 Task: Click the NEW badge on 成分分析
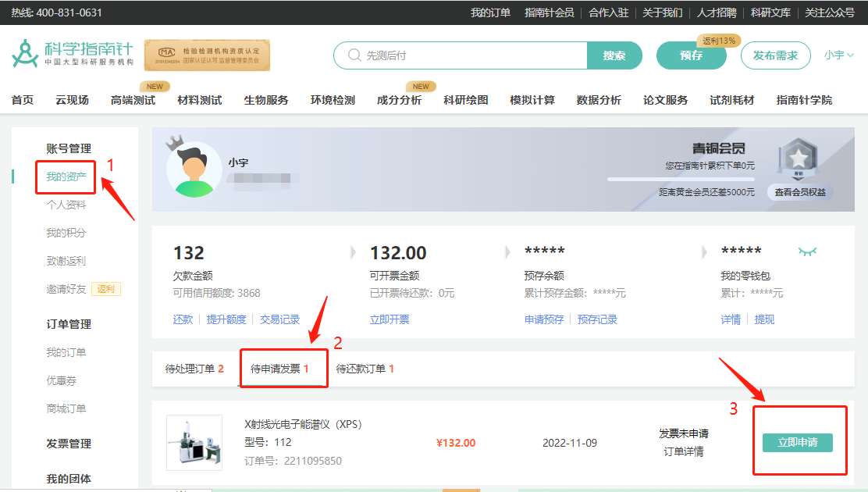tap(422, 86)
